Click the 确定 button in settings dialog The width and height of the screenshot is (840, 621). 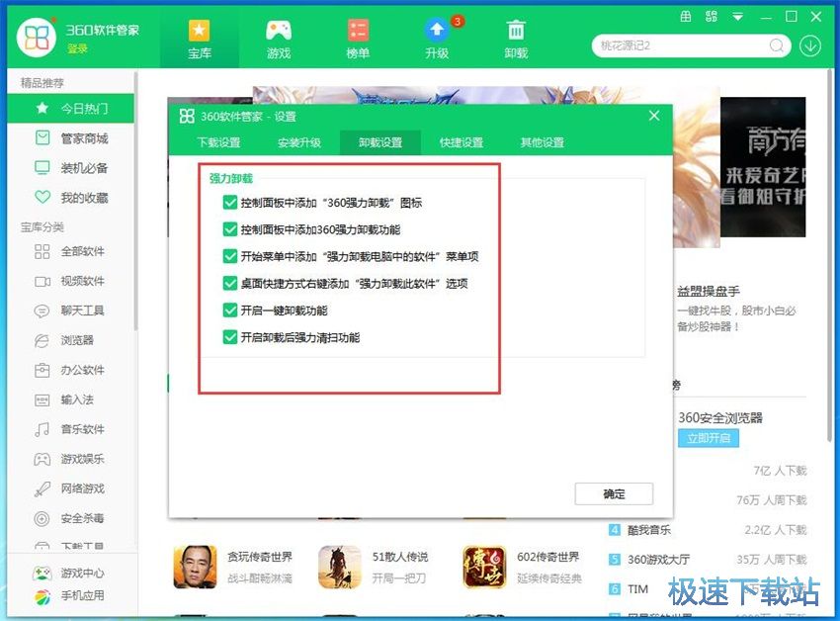pos(614,493)
